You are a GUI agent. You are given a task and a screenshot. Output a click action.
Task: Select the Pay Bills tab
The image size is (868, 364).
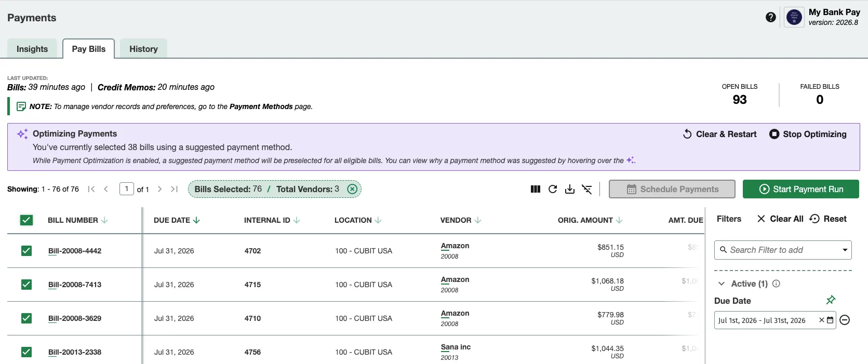pyautogui.click(x=89, y=49)
